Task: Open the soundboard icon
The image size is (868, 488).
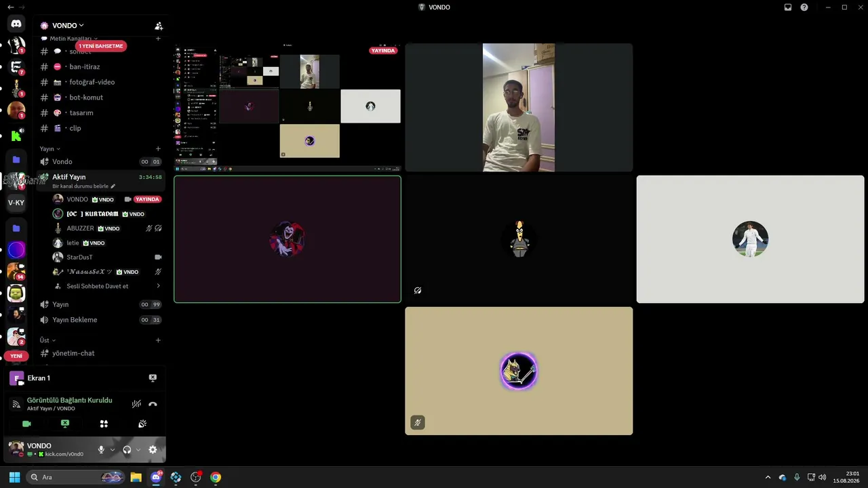Action: tap(142, 424)
